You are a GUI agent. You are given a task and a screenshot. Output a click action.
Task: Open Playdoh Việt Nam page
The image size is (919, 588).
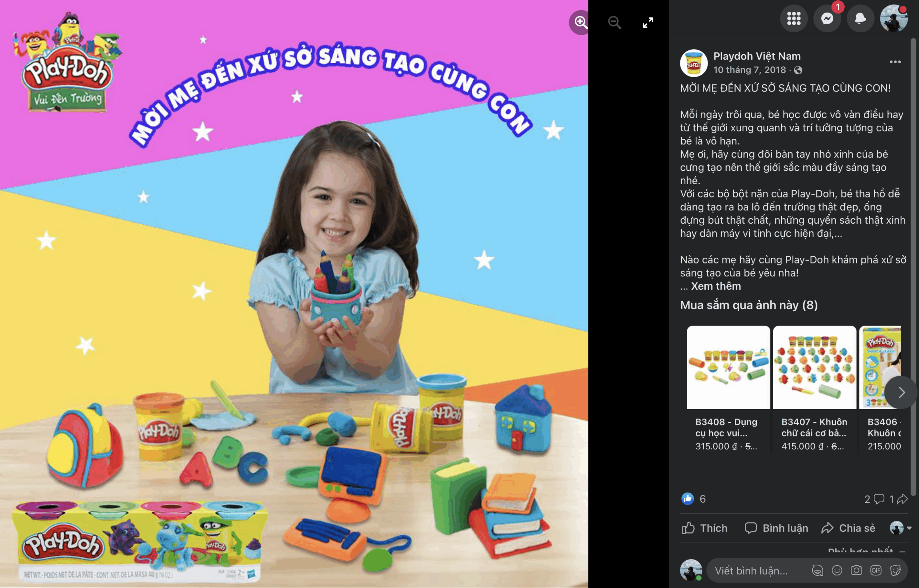point(757,56)
